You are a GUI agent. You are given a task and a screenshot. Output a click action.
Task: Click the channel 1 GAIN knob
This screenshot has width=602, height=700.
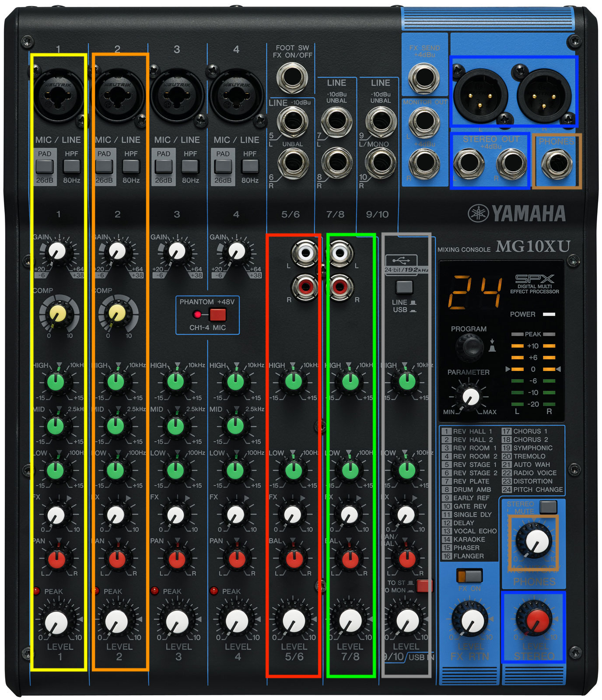point(57,252)
